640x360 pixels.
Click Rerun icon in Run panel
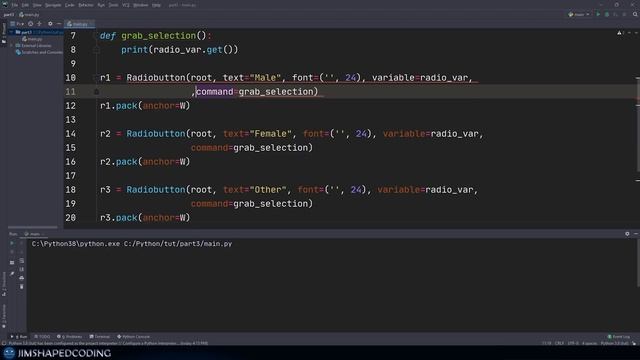[12, 243]
